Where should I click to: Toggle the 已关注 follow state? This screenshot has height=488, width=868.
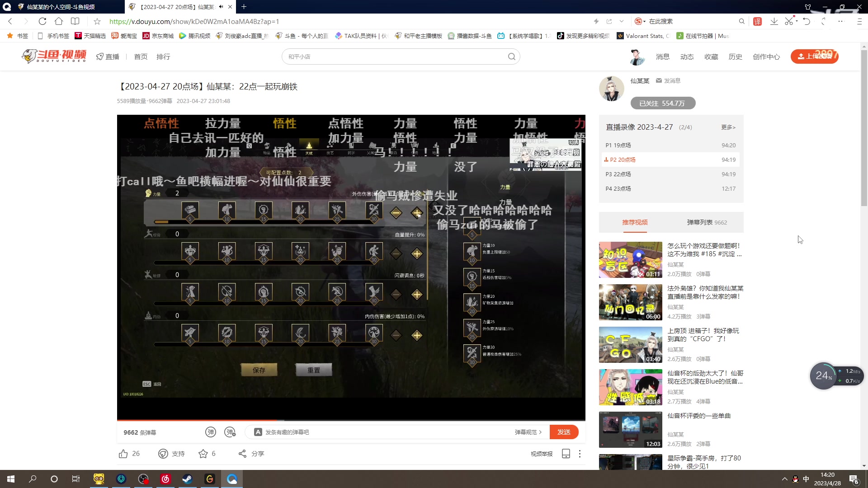[662, 103]
